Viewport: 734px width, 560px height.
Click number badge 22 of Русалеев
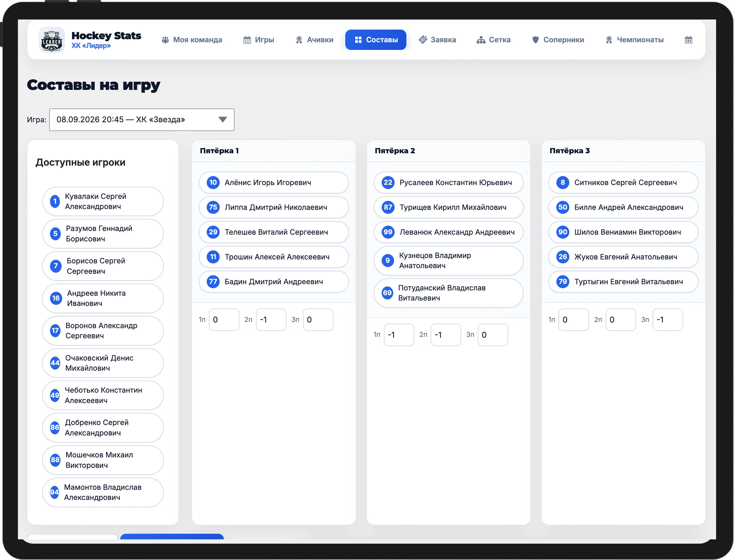coord(388,182)
